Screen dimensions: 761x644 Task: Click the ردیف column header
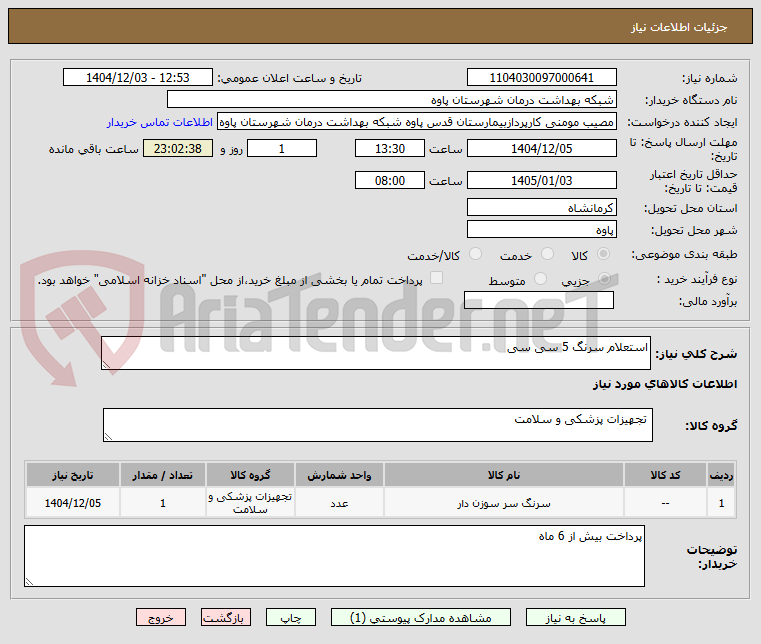721,475
